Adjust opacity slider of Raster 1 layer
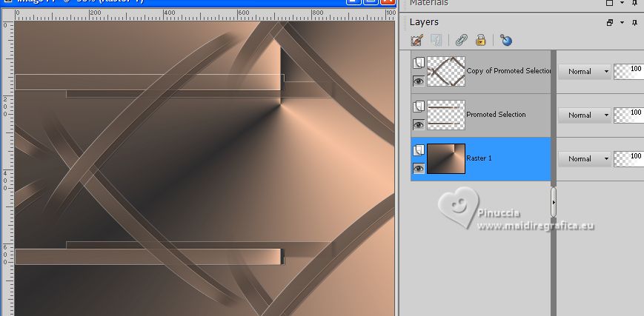Screen dimensions: 644x316 (x=628, y=159)
